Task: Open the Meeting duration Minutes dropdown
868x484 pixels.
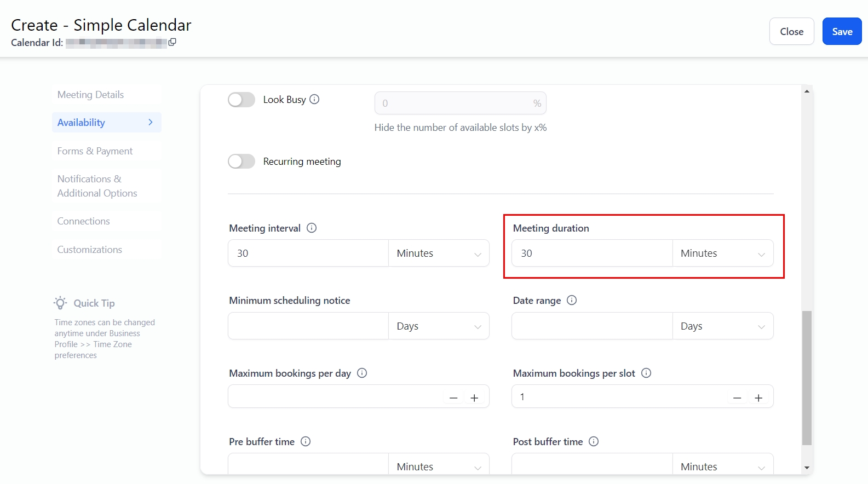Action: (722, 253)
